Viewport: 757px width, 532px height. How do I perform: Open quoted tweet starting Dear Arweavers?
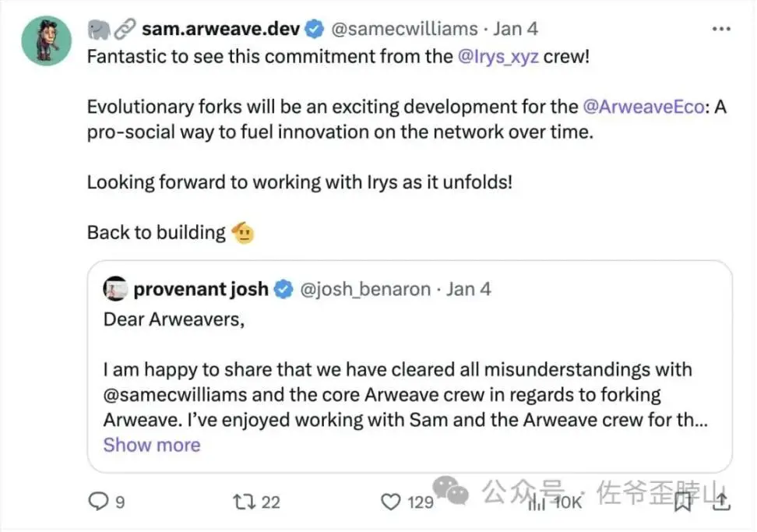[x=410, y=366]
